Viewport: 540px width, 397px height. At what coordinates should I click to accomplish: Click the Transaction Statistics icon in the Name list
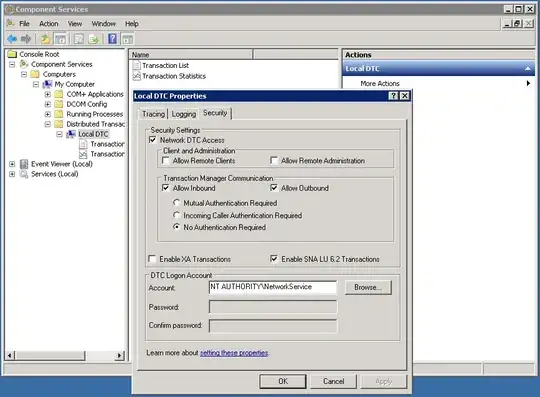tap(137, 76)
